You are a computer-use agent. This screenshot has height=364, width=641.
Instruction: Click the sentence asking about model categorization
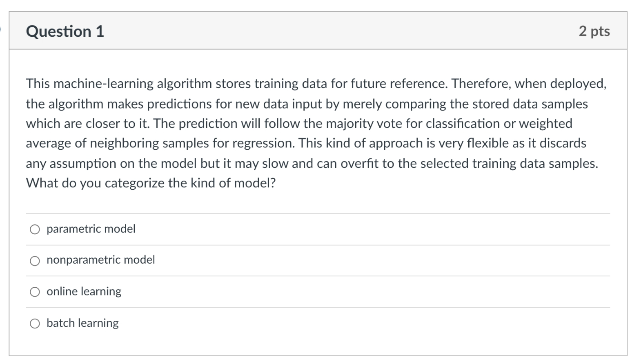coord(151,182)
